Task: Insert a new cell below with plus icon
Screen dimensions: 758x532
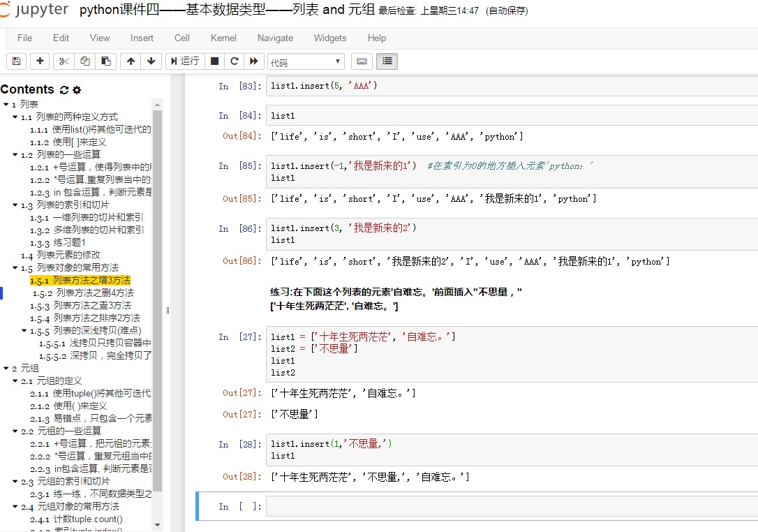Action: point(40,61)
